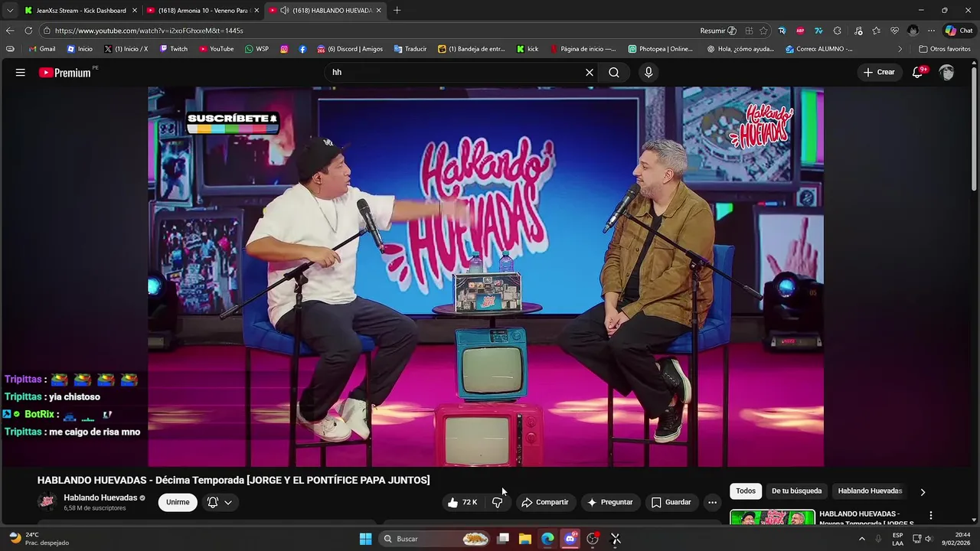Viewport: 980px width, 551px height.
Task: Click the search magnifier button
Action: pyautogui.click(x=614, y=73)
